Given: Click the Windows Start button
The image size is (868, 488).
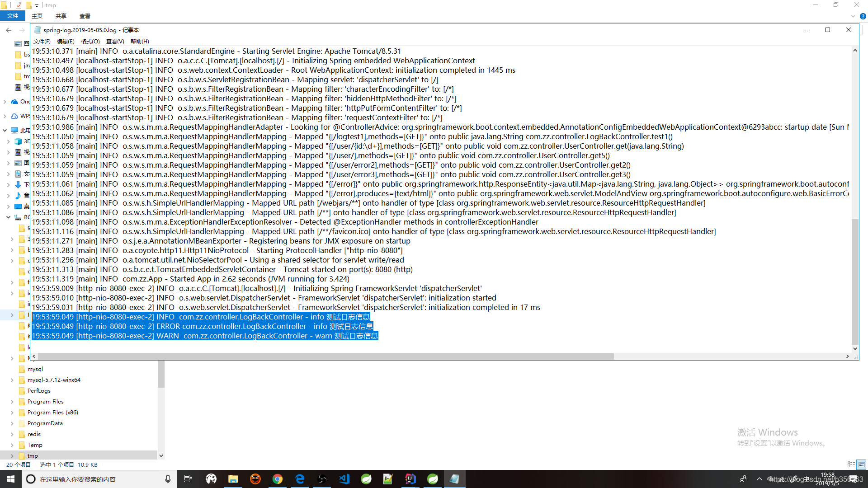Looking at the screenshot, I should (11, 479).
